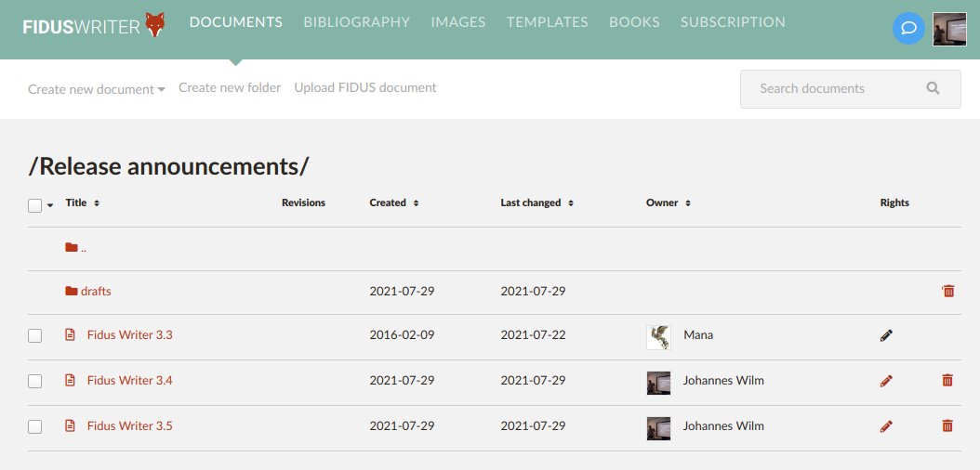The height and width of the screenshot is (470, 980).
Task: Click Mana's owner avatar
Action: [x=658, y=337]
